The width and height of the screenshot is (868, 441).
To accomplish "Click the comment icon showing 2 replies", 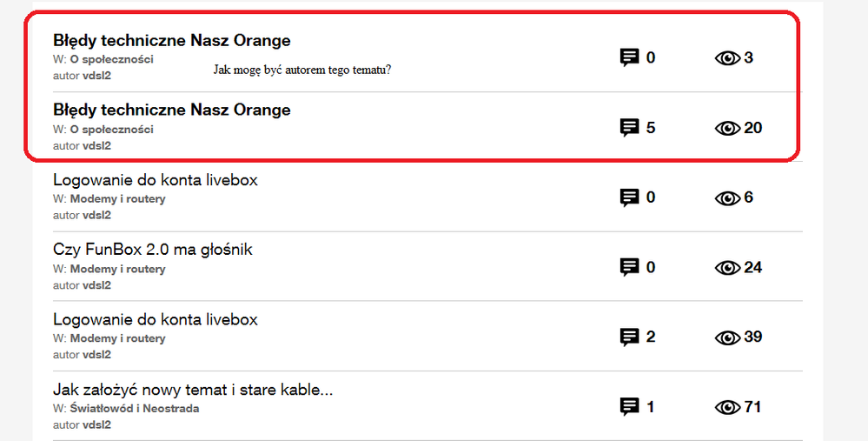I will (x=629, y=337).
